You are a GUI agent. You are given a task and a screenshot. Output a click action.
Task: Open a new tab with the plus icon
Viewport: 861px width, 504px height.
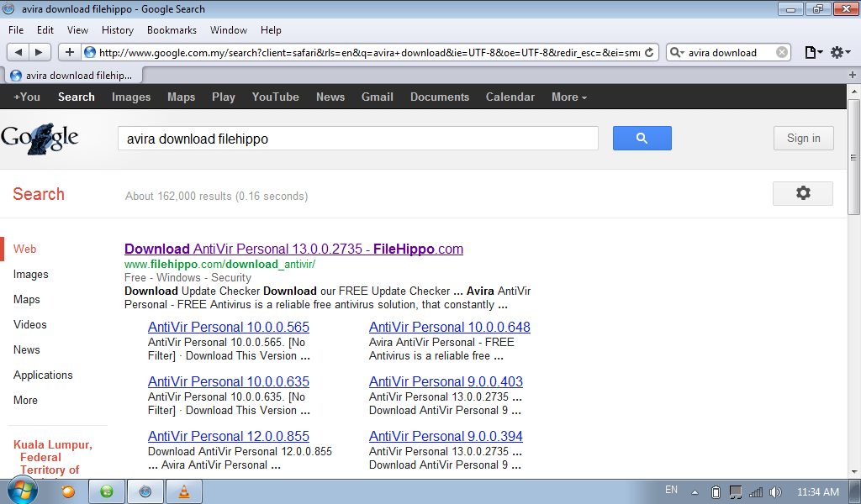pos(853,75)
